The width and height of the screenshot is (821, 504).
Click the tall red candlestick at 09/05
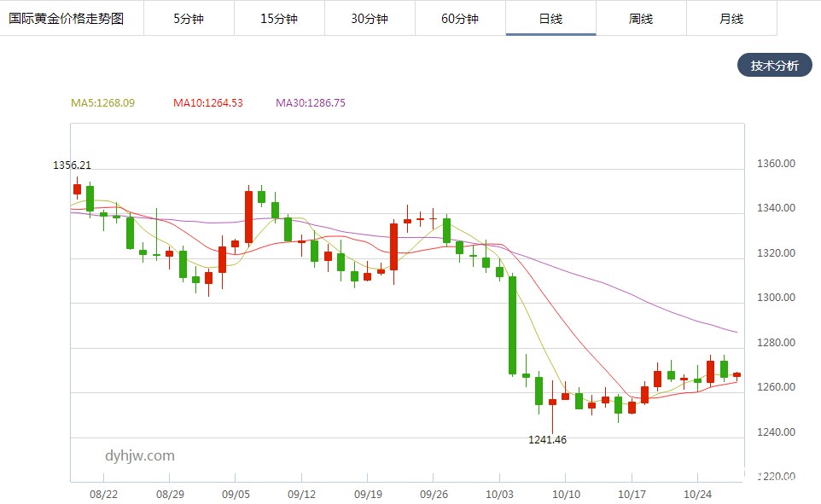pos(248,217)
